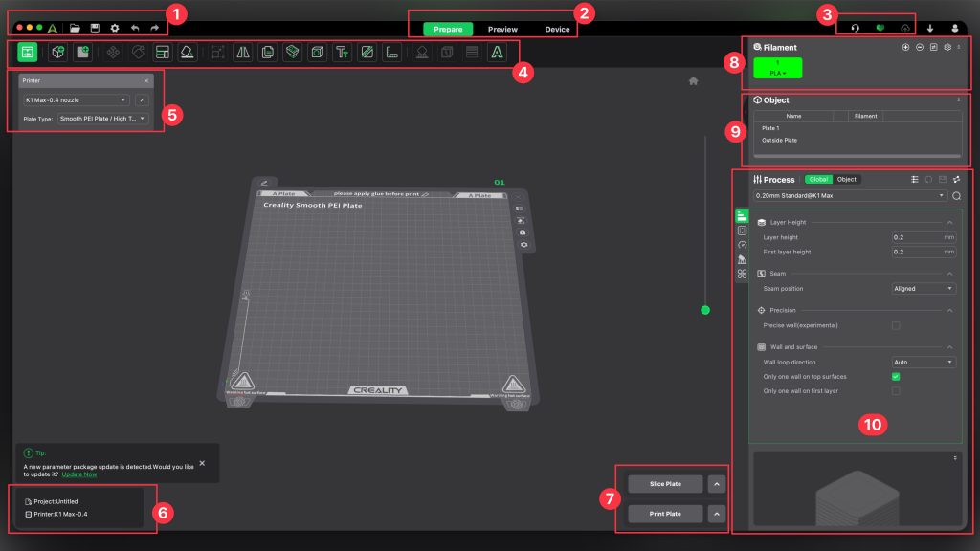Click the search icon beside process preset
980x551 pixels.
coord(956,196)
